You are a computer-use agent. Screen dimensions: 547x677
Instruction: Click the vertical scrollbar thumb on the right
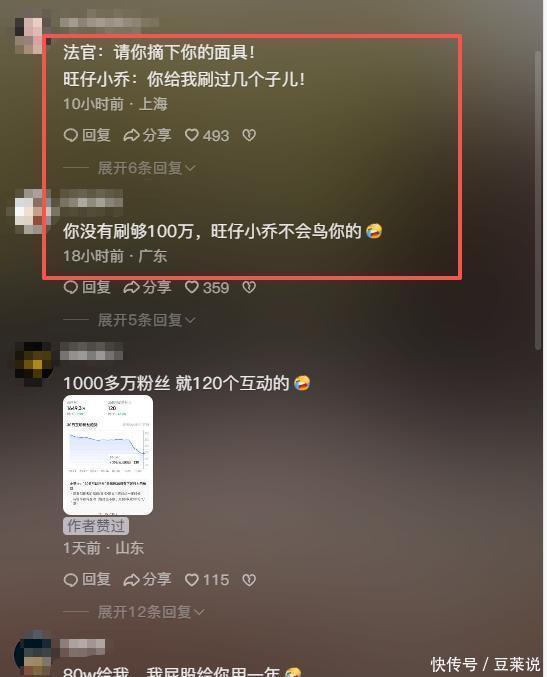pos(538,200)
